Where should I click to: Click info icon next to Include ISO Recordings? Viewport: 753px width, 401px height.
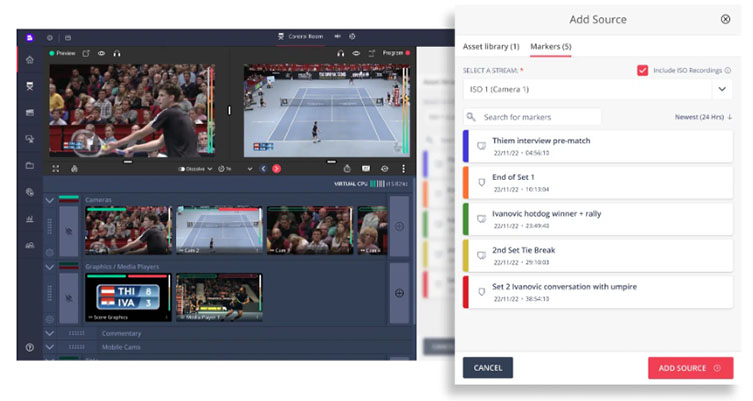pyautogui.click(x=728, y=71)
